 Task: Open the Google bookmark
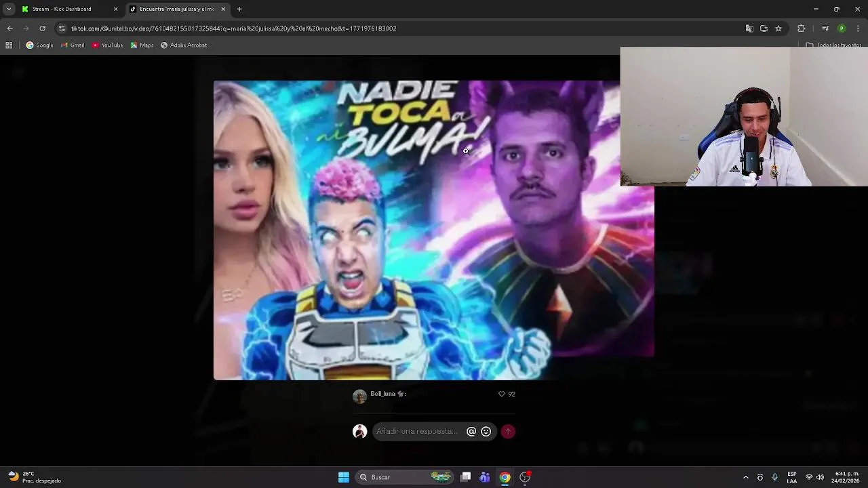39,45
